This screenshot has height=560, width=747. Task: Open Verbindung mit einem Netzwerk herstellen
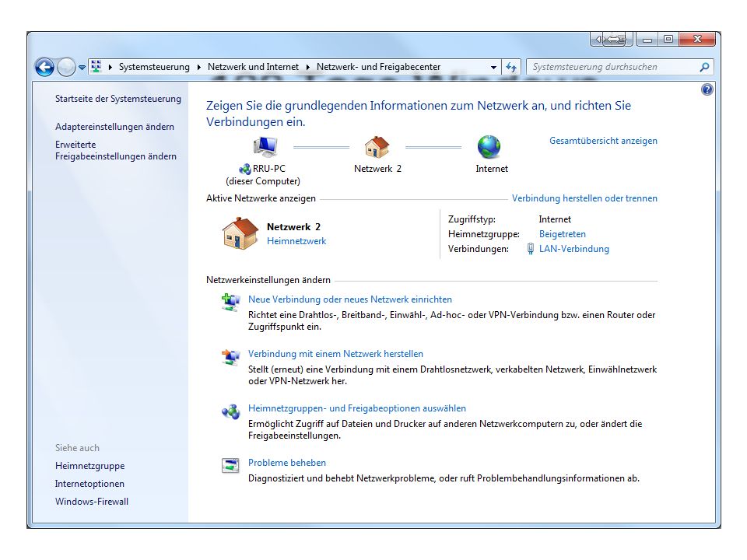point(335,354)
